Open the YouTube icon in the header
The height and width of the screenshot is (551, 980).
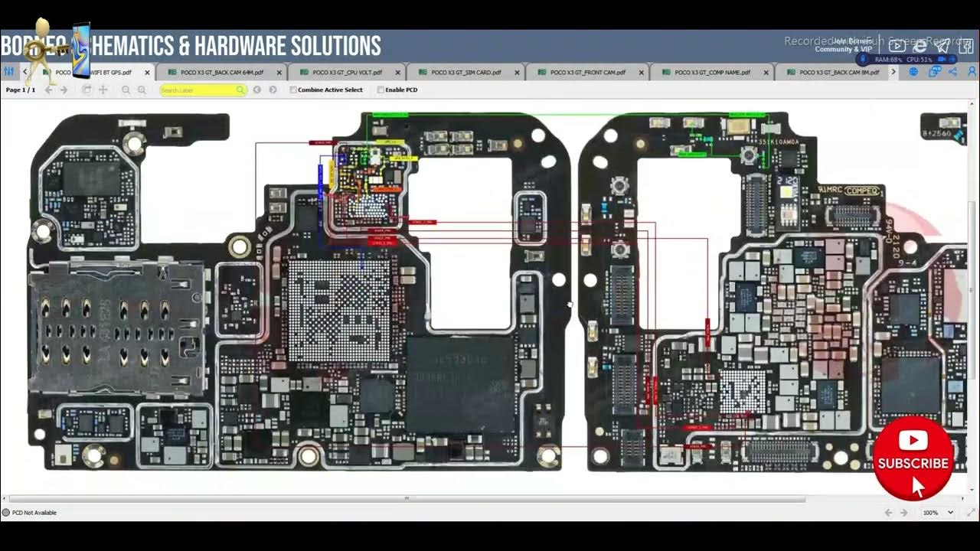click(897, 46)
